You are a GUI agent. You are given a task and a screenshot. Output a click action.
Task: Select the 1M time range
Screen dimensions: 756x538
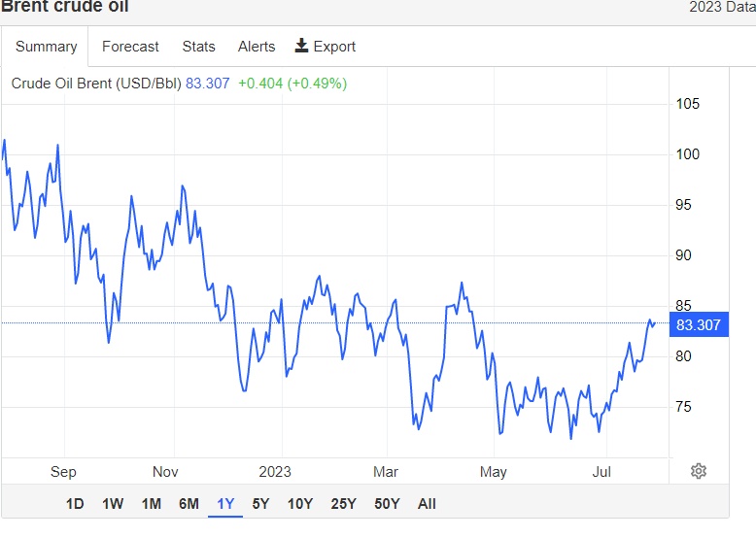(x=151, y=504)
